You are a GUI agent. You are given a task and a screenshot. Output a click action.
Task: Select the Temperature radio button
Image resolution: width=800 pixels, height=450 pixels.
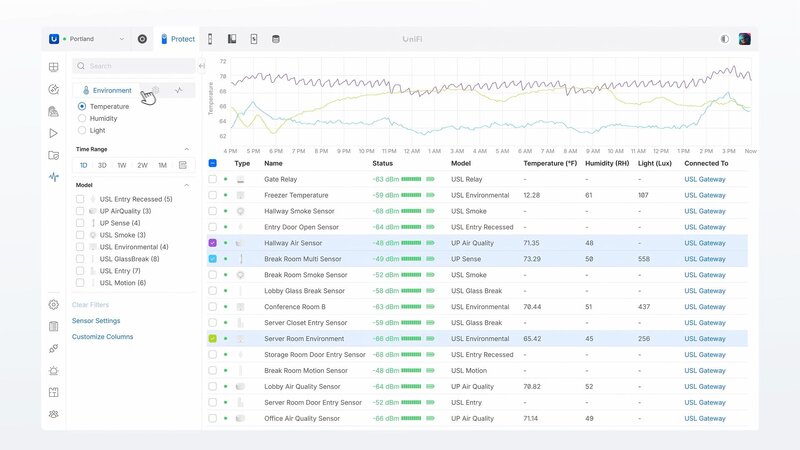(x=82, y=106)
